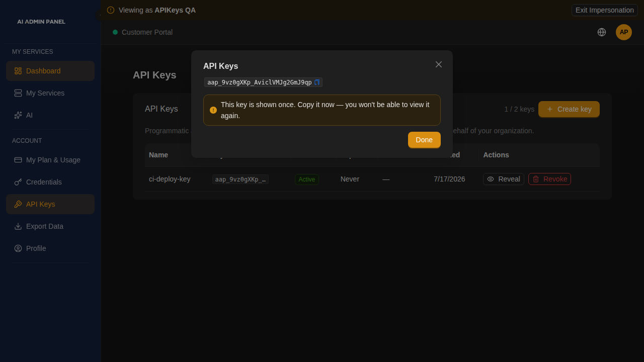Click the Customer Portal label
Screen dimensions: 644x362
147,32
